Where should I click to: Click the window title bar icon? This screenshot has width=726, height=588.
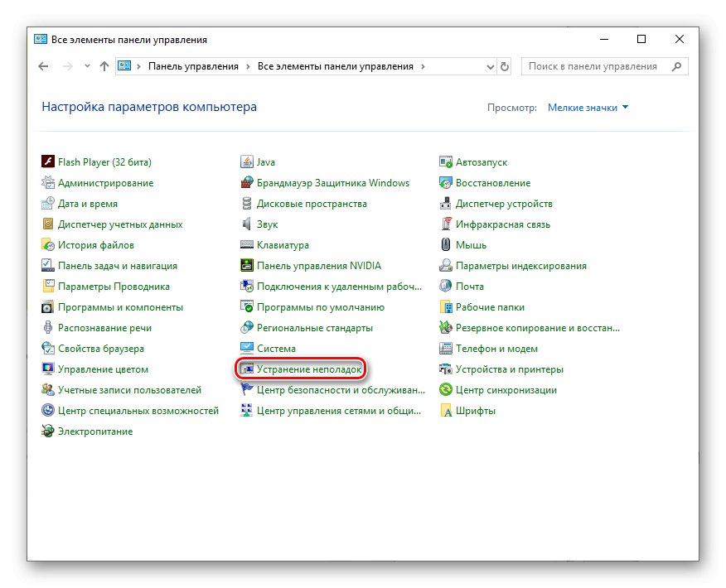tap(41, 39)
